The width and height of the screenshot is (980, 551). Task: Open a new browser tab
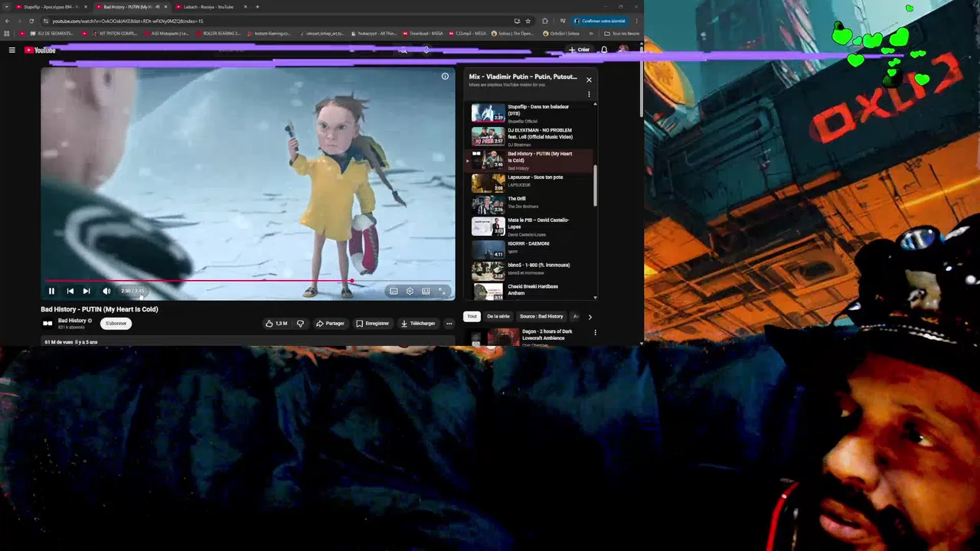point(257,7)
